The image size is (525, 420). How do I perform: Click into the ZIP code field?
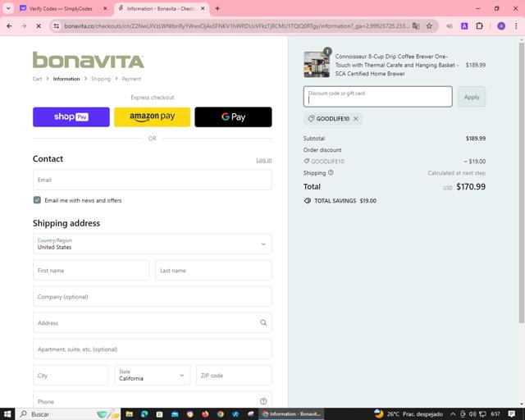(x=234, y=375)
